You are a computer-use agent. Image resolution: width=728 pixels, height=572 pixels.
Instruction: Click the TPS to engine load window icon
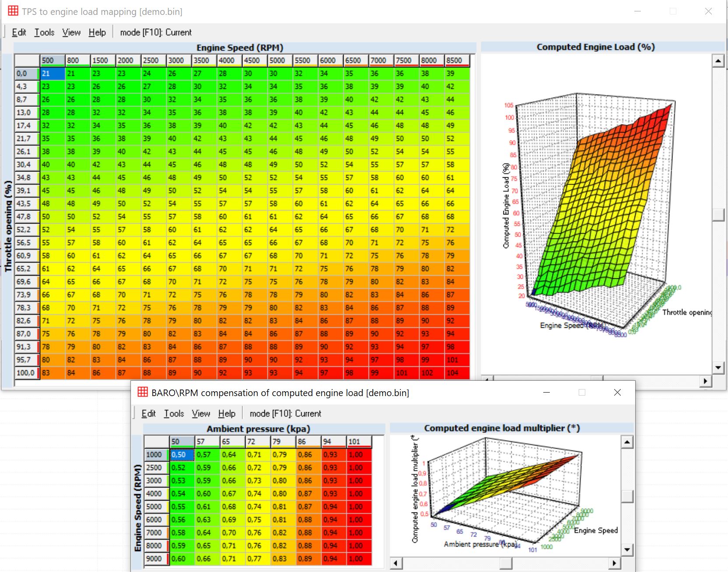coord(13,11)
